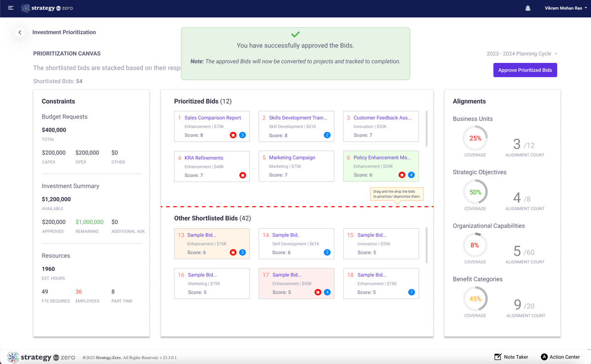Click the drag-and-drop tooltip hint
Viewport: 591px width, 364px height.
coord(396,194)
